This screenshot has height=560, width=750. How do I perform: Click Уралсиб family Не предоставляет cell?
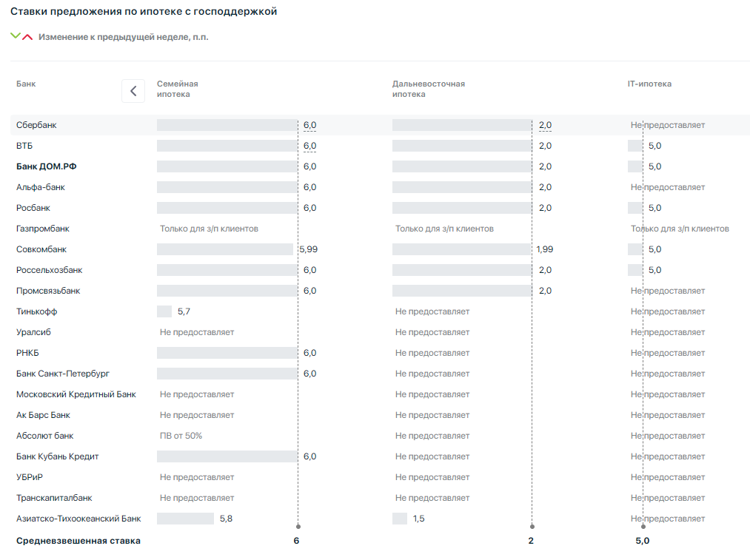tap(197, 332)
